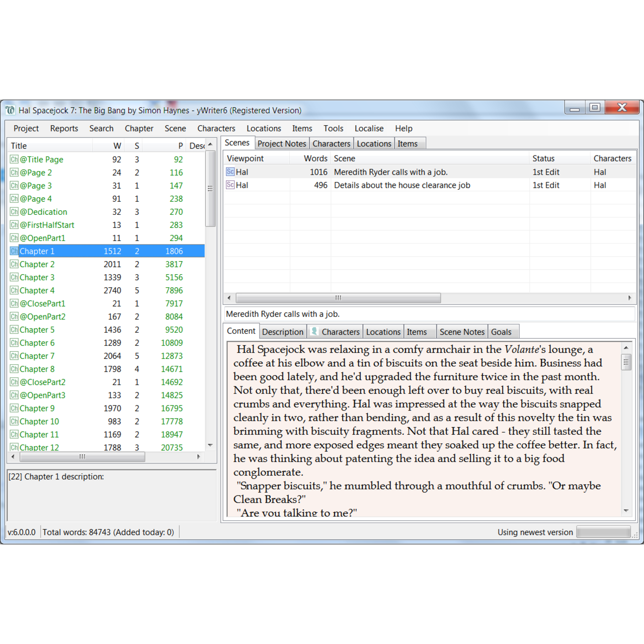644x644 pixels.
Task: Switch to the Description tab
Action: click(x=282, y=332)
